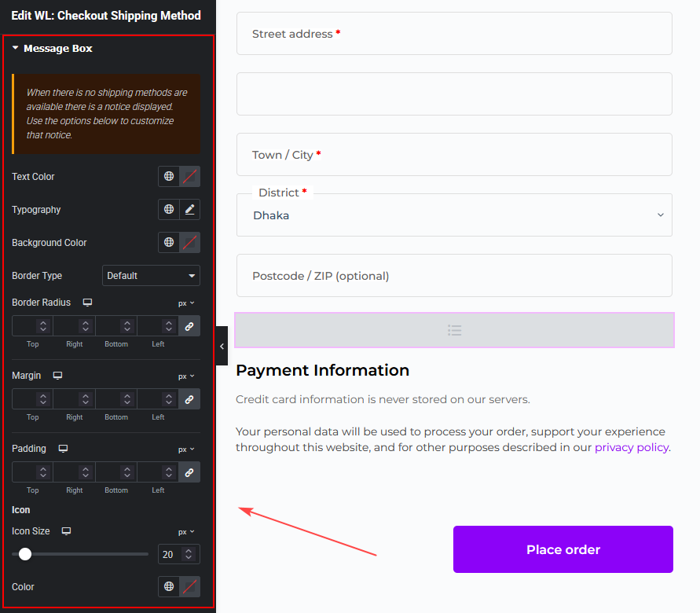Change the Padding unit px selector
Viewport: 700px width, 613px height.
tap(186, 450)
